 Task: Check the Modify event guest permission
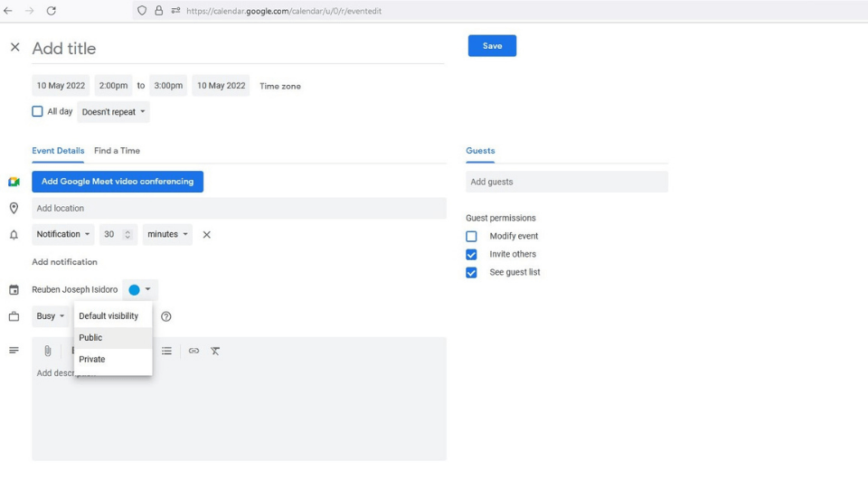tap(471, 236)
